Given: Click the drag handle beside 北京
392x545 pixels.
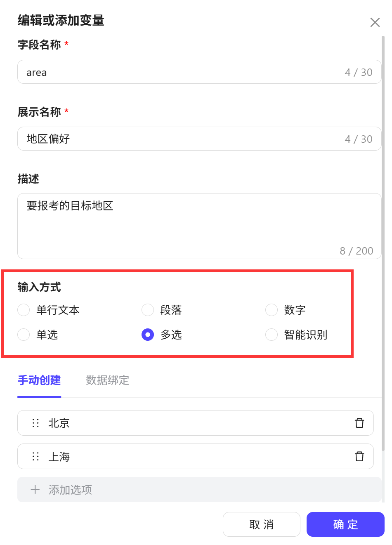Looking at the screenshot, I should click(x=35, y=423).
